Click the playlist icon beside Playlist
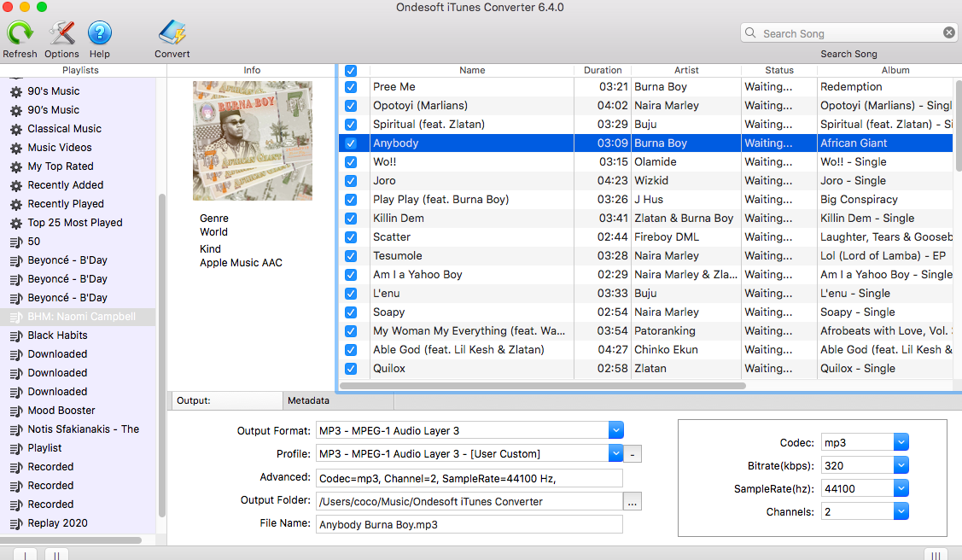 click(16, 448)
